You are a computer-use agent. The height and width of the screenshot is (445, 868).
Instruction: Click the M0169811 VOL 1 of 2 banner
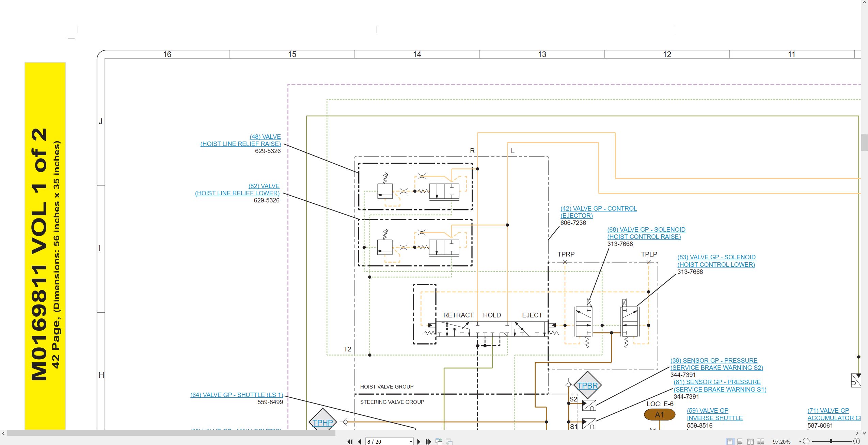pyautogui.click(x=45, y=246)
